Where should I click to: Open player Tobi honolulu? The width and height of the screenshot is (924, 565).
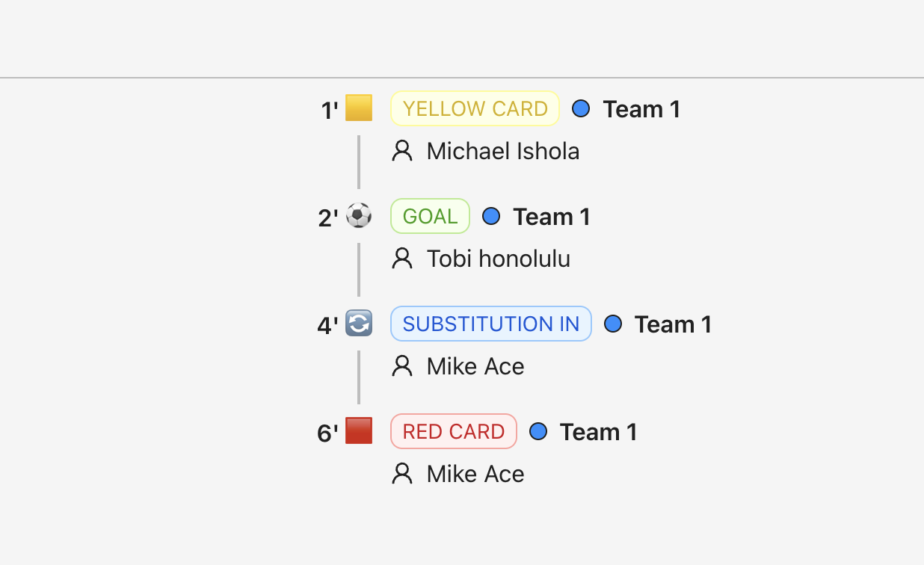(x=498, y=259)
